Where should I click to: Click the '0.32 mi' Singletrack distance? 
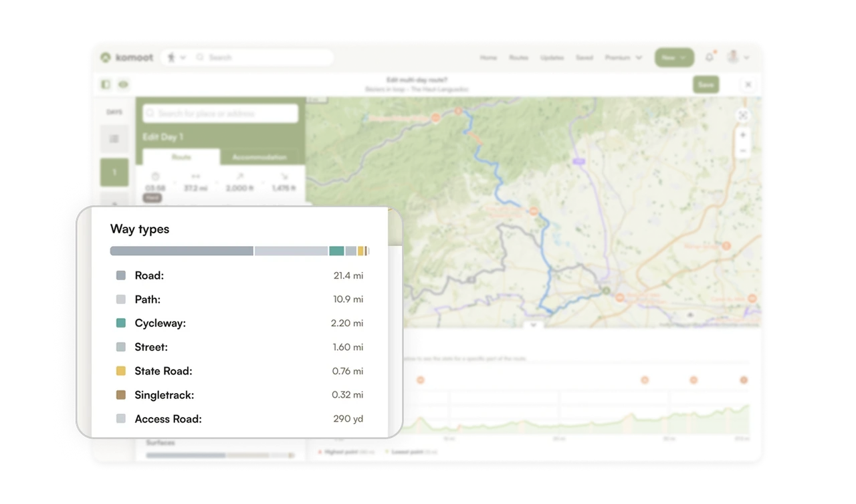click(x=348, y=395)
